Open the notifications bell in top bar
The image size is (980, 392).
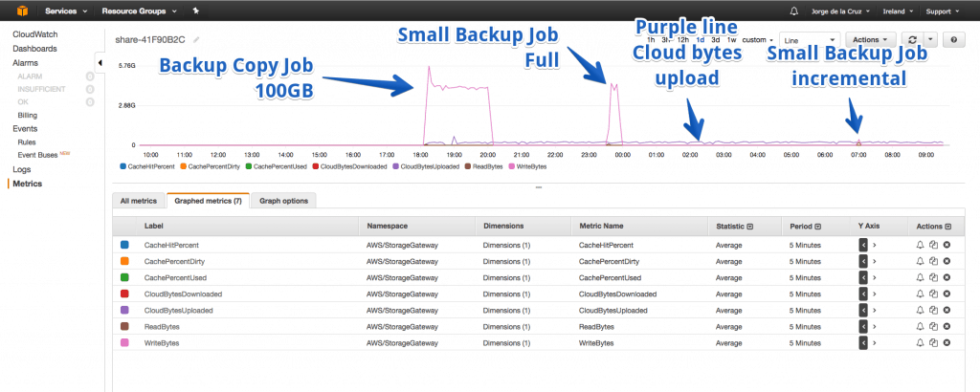click(x=794, y=11)
